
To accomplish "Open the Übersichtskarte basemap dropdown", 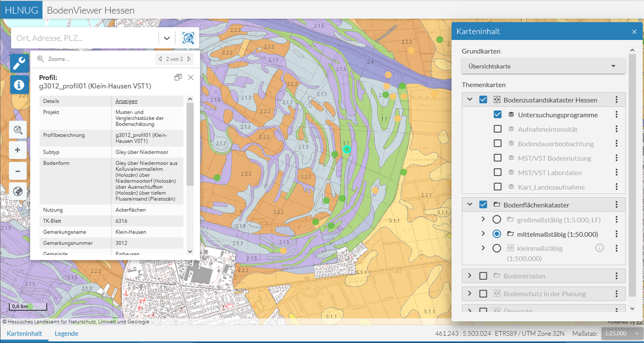I will 543,66.
